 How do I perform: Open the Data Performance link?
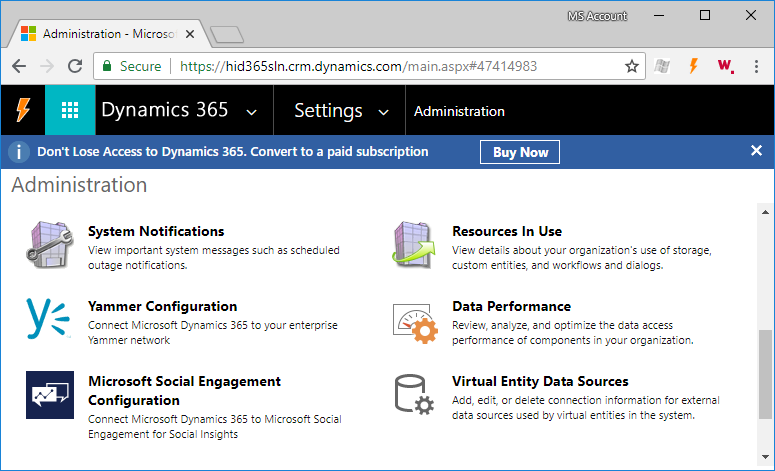pos(512,306)
